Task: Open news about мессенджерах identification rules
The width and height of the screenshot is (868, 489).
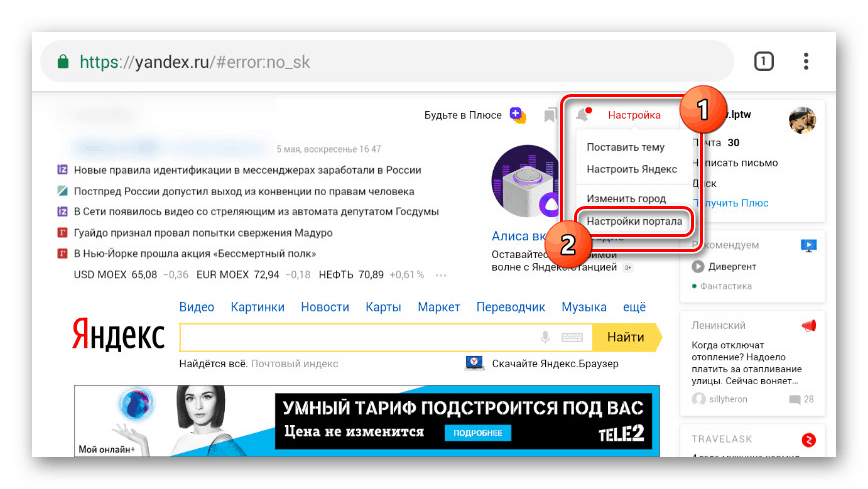Action: tap(247, 170)
